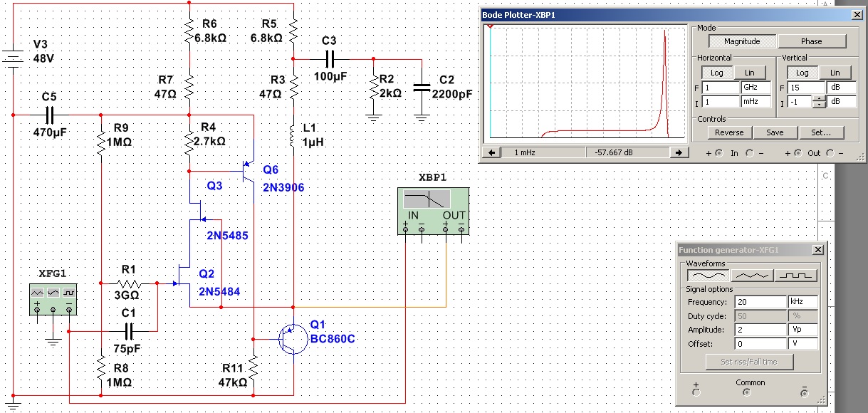Increase Vertical I value with up stepper

pyautogui.click(x=818, y=99)
